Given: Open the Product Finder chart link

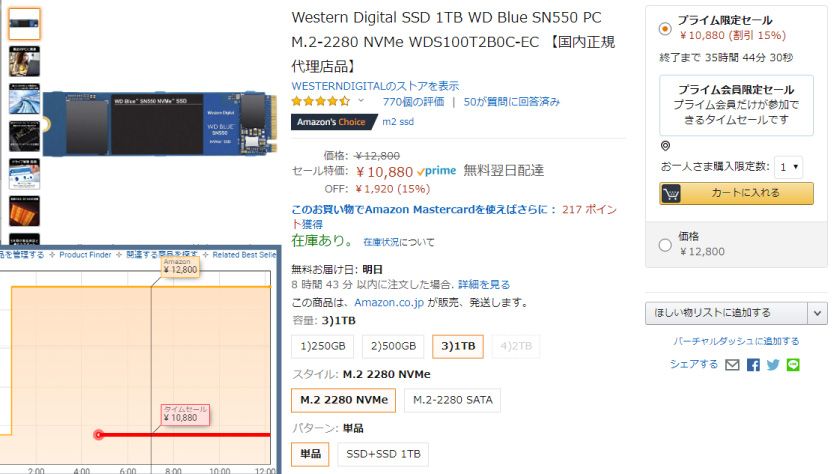Looking at the screenshot, I should point(85,255).
